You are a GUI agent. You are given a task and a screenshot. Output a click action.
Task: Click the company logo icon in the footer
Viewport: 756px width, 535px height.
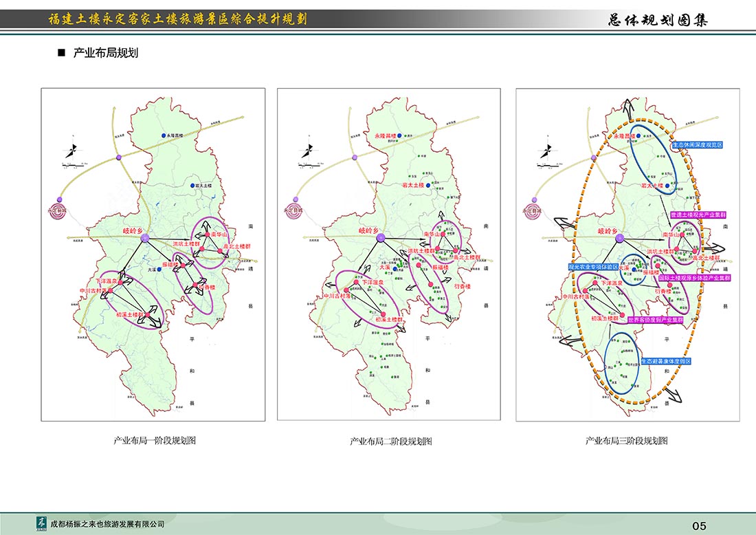[x=43, y=524]
